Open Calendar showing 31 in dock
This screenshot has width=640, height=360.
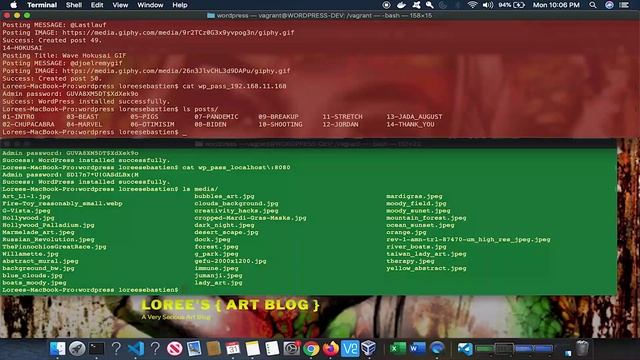tap(233, 349)
